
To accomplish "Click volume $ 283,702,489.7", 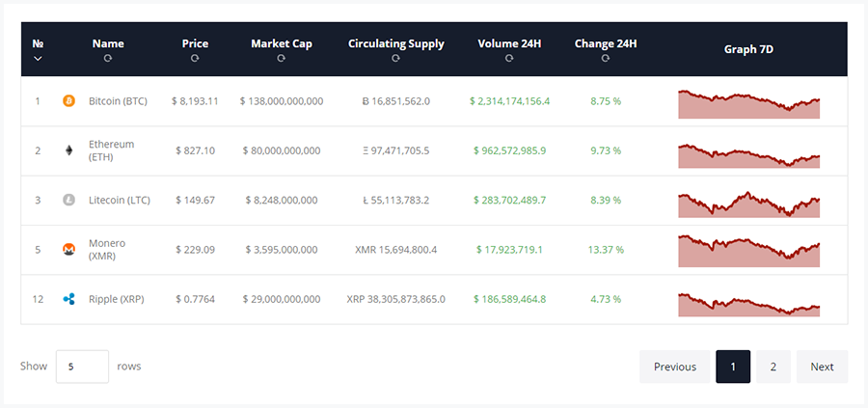I will [509, 201].
